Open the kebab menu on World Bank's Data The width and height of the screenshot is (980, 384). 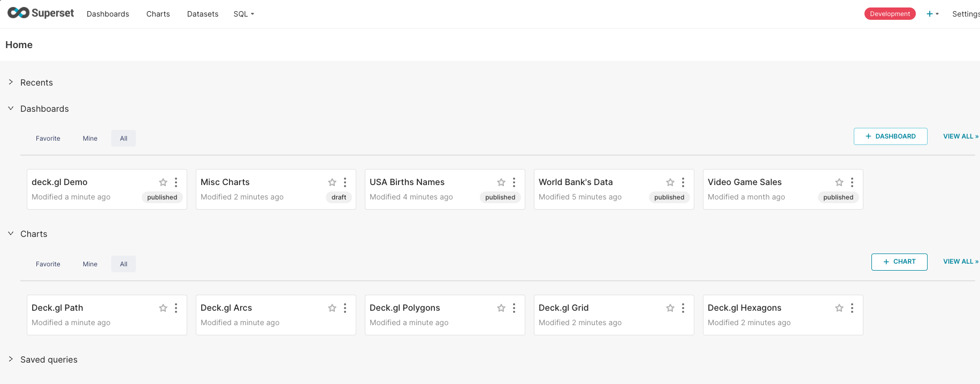683,182
